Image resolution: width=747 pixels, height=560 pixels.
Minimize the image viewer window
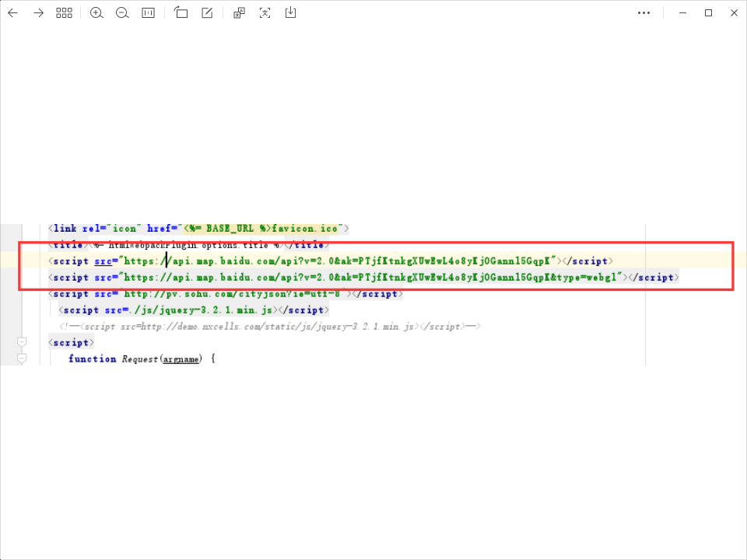coord(682,13)
